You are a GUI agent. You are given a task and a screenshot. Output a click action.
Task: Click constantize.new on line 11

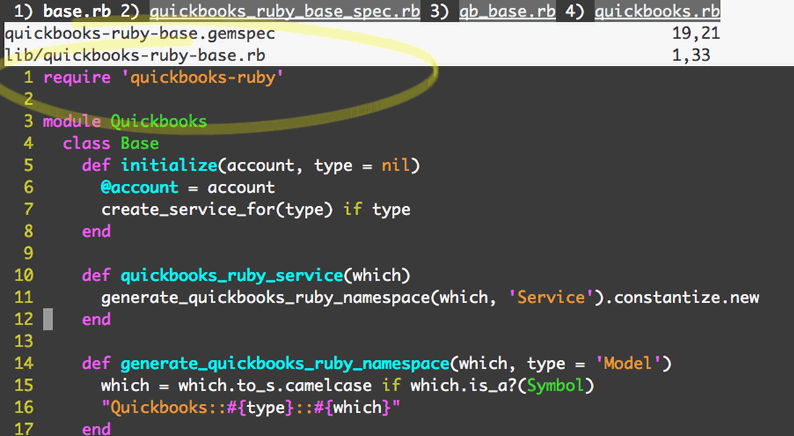(x=686, y=297)
